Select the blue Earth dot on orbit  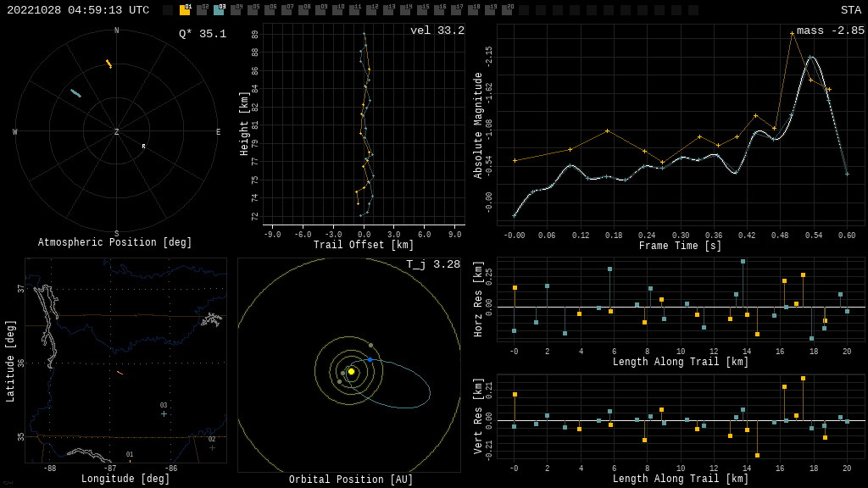click(370, 360)
